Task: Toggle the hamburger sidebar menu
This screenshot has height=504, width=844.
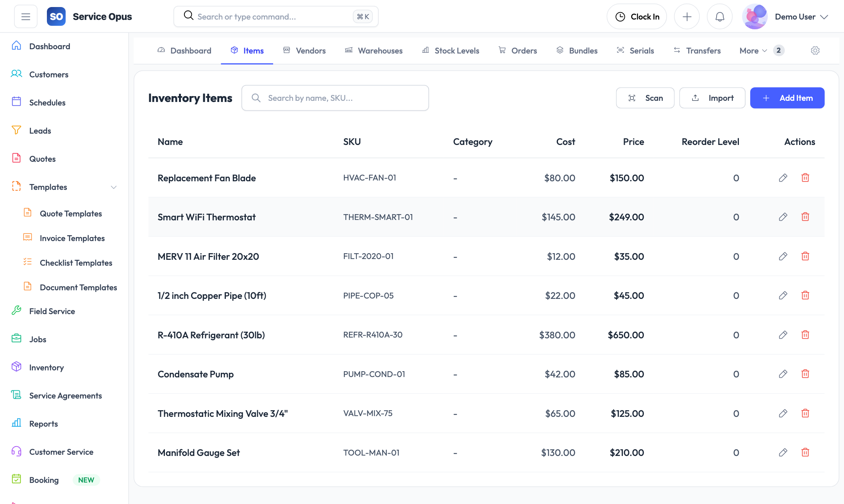Action: pyautogui.click(x=26, y=17)
